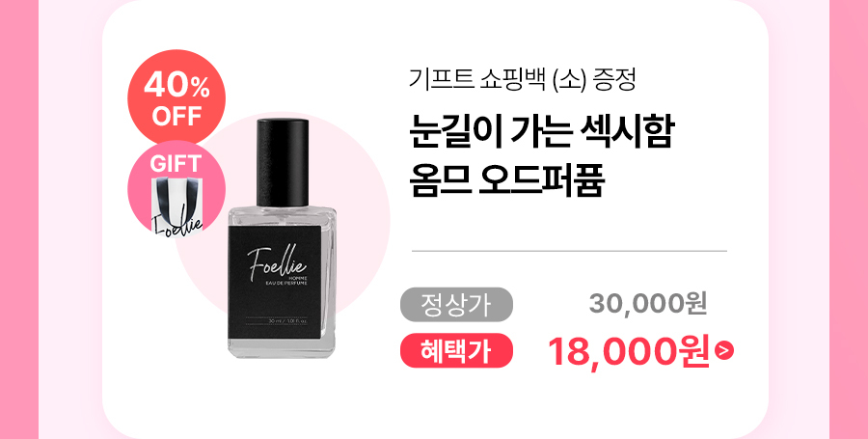Click the 기프트 쇼핑백 (소) 증정 text

523,80
